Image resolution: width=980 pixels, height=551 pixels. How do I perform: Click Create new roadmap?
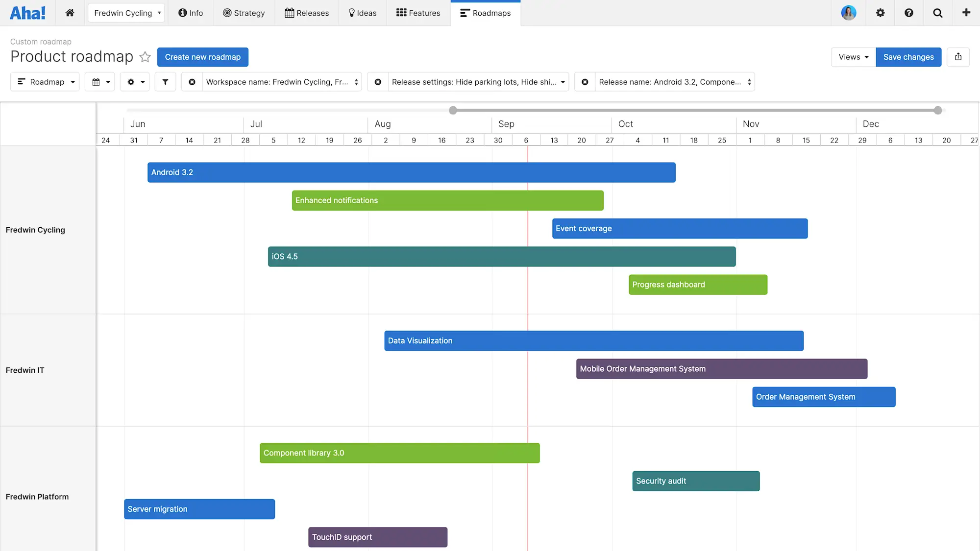tap(202, 57)
